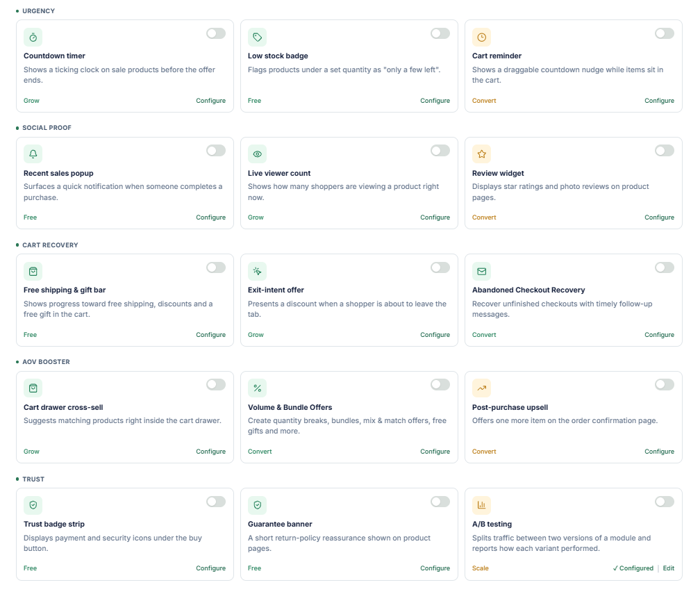Click the Scale plan label on A/B testing

tap(481, 568)
